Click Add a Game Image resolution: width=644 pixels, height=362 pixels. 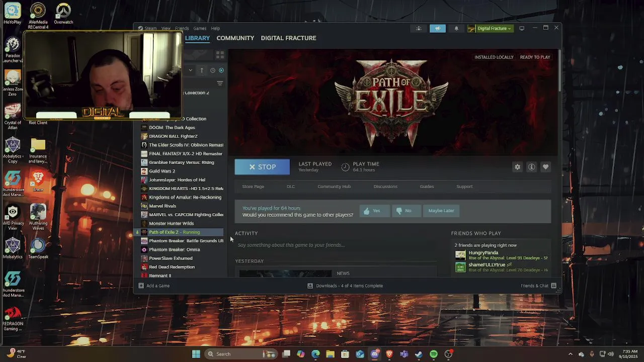[x=154, y=286]
